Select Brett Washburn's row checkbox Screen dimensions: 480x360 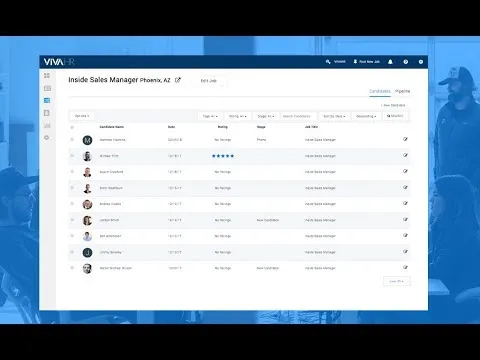pyautogui.click(x=72, y=187)
